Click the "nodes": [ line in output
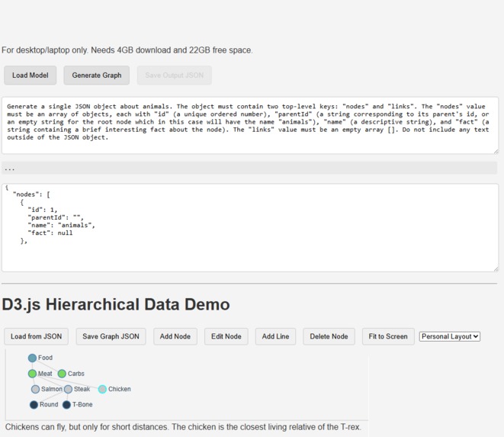Screen dimensions: 504x437 coord(31,194)
